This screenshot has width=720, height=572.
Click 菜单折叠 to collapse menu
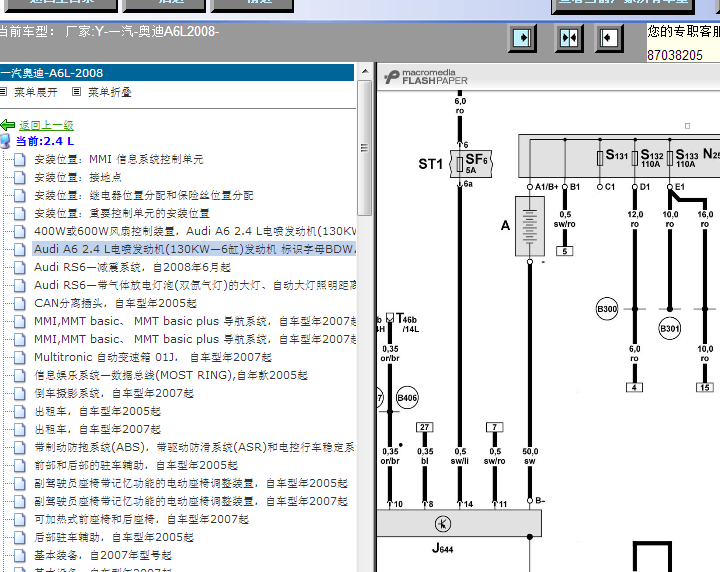click(110, 92)
